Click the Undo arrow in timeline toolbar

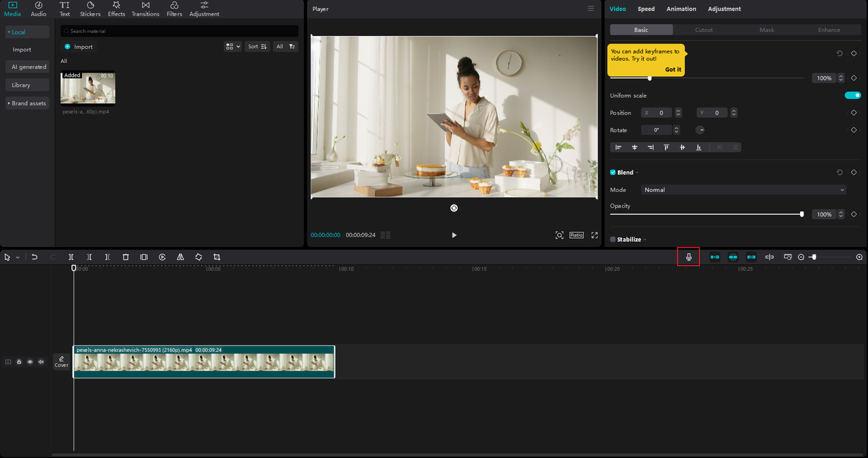(x=35, y=257)
